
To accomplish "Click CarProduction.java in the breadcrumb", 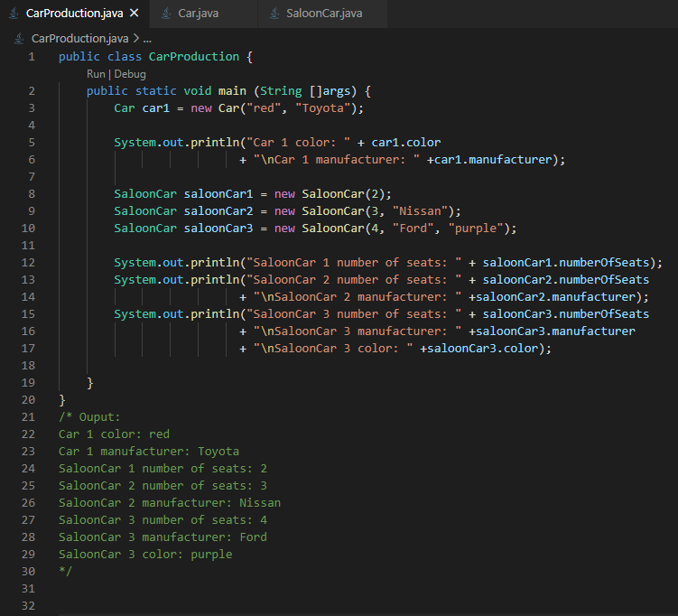I will (x=80, y=39).
